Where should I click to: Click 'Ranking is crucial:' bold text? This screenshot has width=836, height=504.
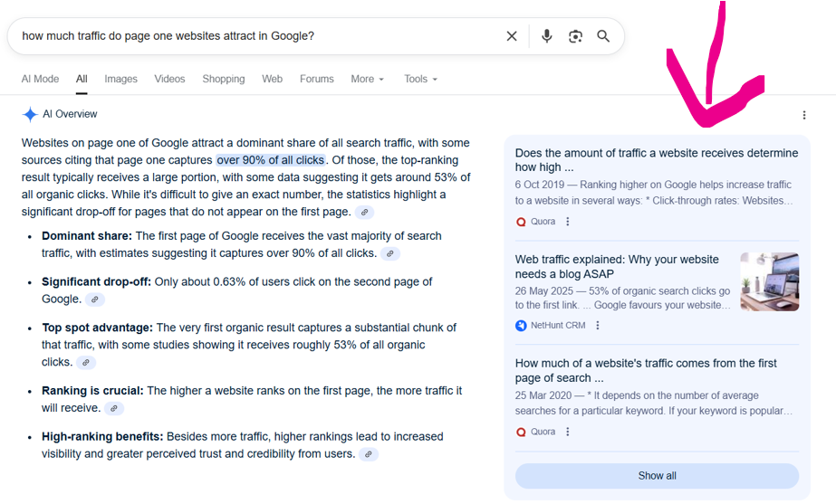coord(92,391)
